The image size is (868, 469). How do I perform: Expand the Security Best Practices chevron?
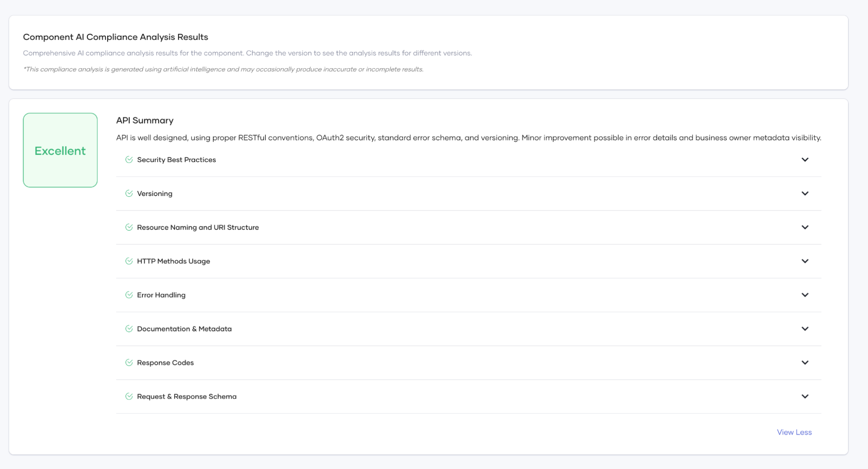click(x=805, y=160)
